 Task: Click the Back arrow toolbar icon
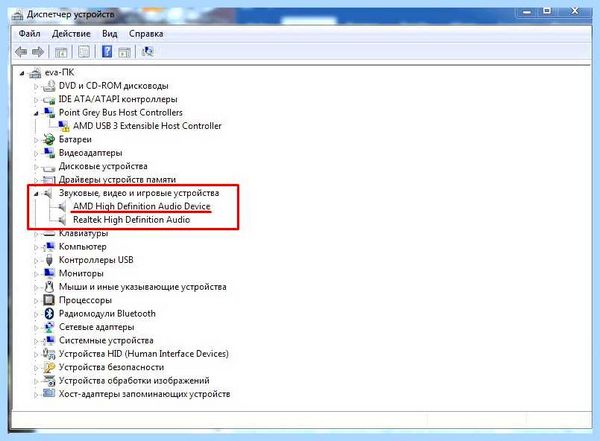pyautogui.click(x=21, y=52)
